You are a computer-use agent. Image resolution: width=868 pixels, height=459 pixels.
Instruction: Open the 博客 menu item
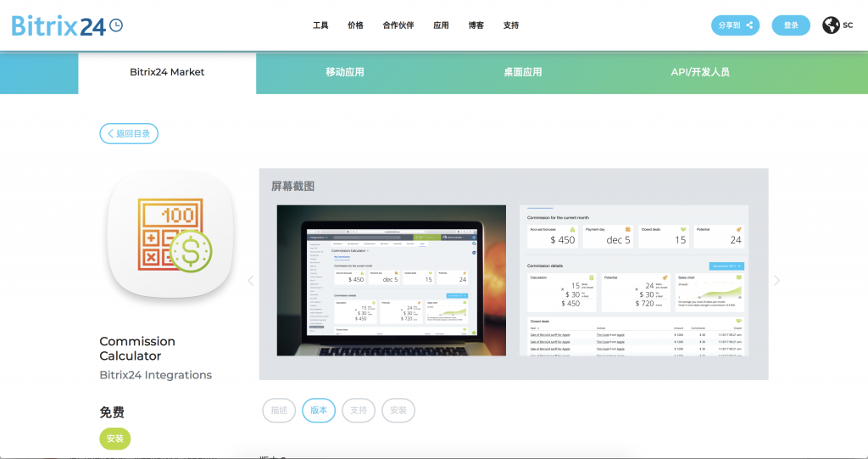coord(476,25)
